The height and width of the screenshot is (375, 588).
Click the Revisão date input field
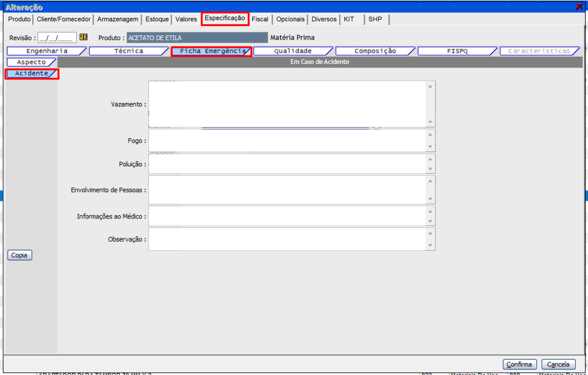tap(56, 38)
